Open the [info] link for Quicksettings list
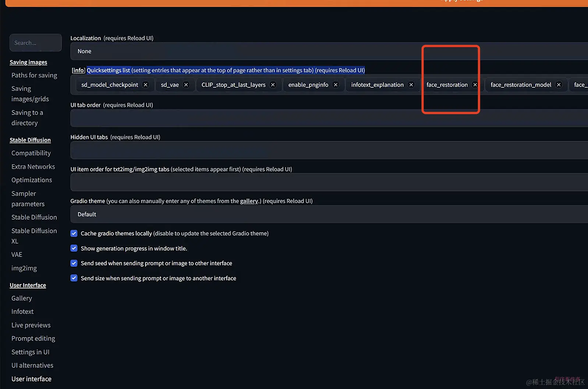Screen dimensions: 588x389 pos(78,70)
